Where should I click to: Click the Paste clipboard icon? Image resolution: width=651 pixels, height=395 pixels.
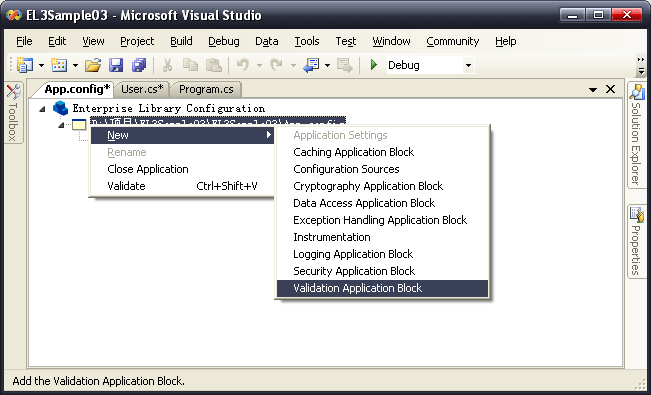tap(214, 65)
